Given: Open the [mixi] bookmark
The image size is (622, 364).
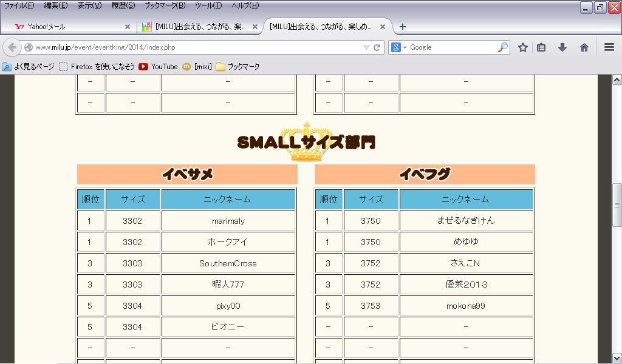Looking at the screenshot, I should 197,67.
